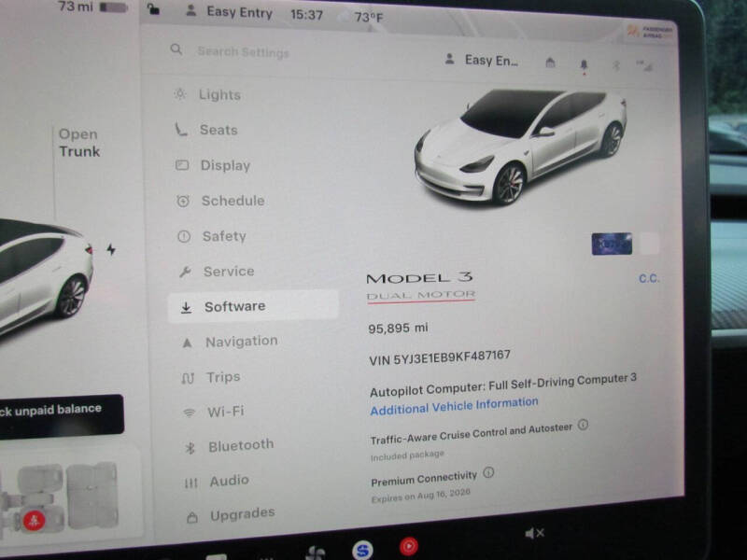
Task: Open notifications bell icon
Action: (x=585, y=65)
